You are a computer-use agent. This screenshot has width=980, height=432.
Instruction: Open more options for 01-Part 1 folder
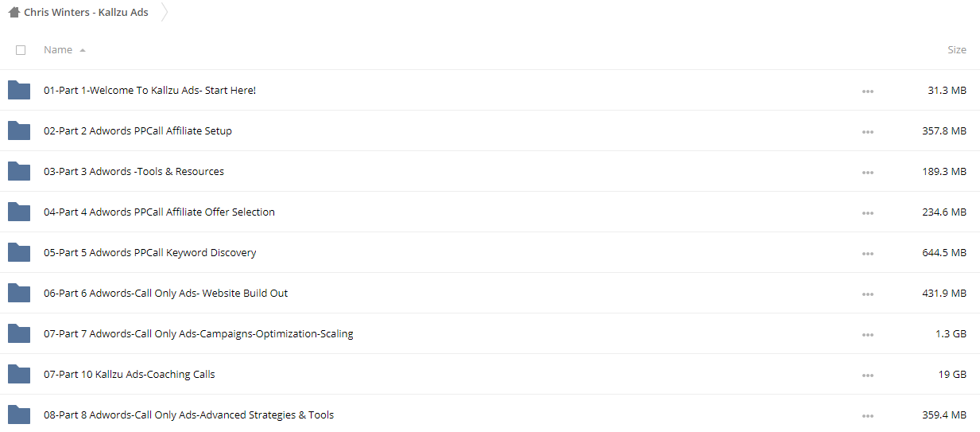[x=868, y=91]
